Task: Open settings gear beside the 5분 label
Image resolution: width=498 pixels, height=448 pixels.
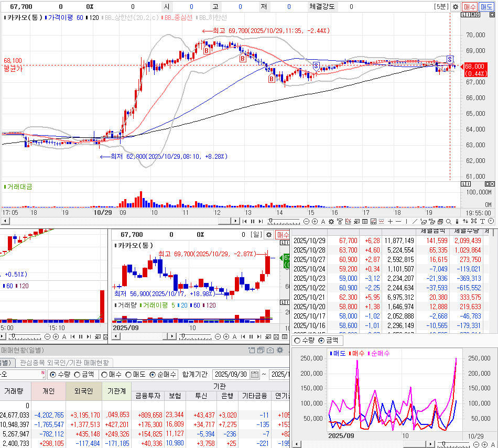Action: 456,7
